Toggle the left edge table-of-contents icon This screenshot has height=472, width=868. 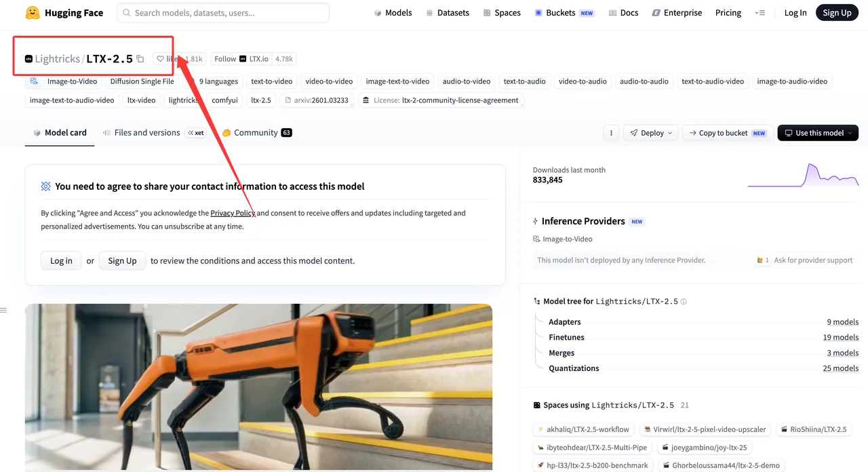click(3, 311)
